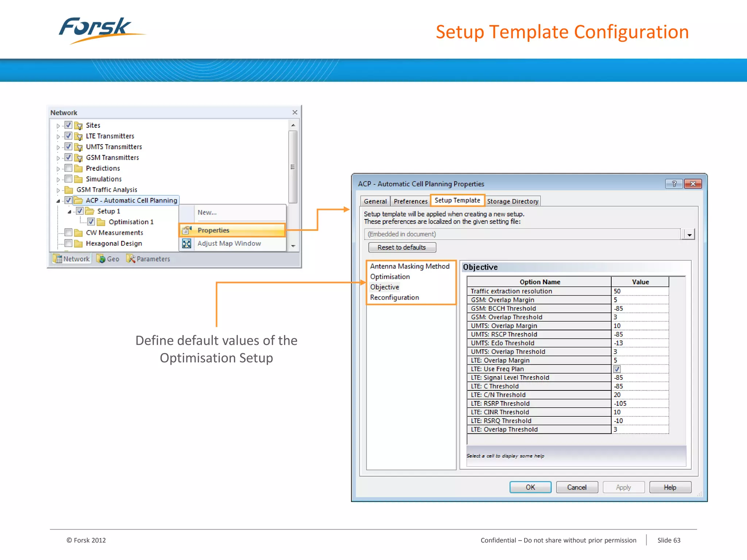
Task: Click the Help button
Action: pyautogui.click(x=670, y=487)
